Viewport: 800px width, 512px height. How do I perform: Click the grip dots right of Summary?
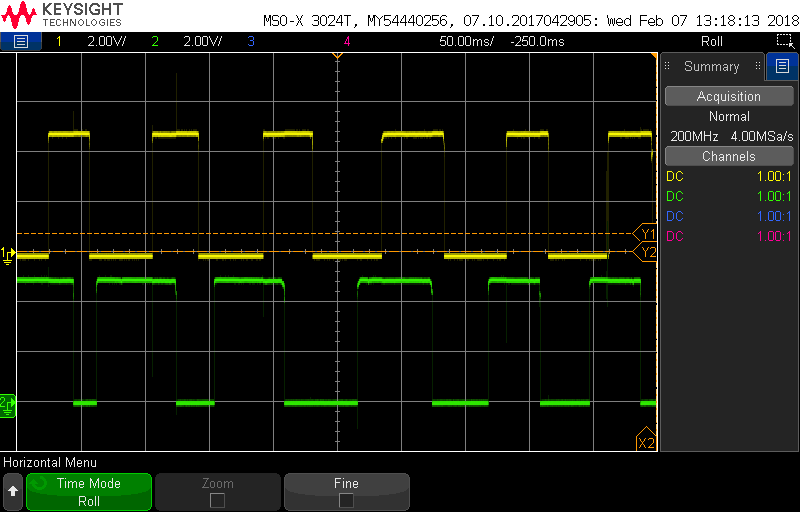pos(758,66)
